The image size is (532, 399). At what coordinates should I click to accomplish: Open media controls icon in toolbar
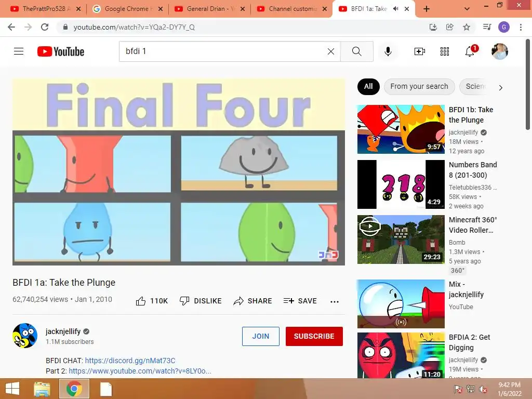click(487, 27)
